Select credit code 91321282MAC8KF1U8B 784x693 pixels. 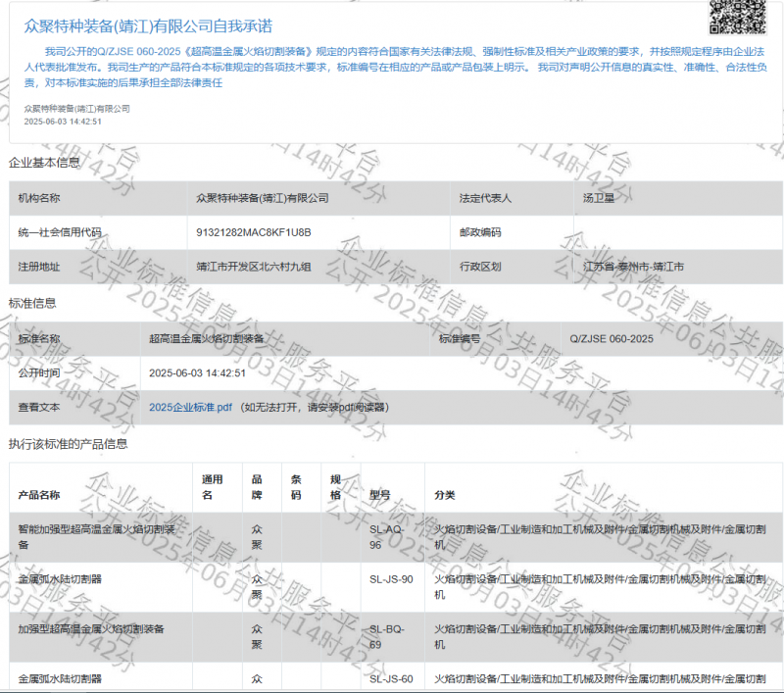pos(254,232)
